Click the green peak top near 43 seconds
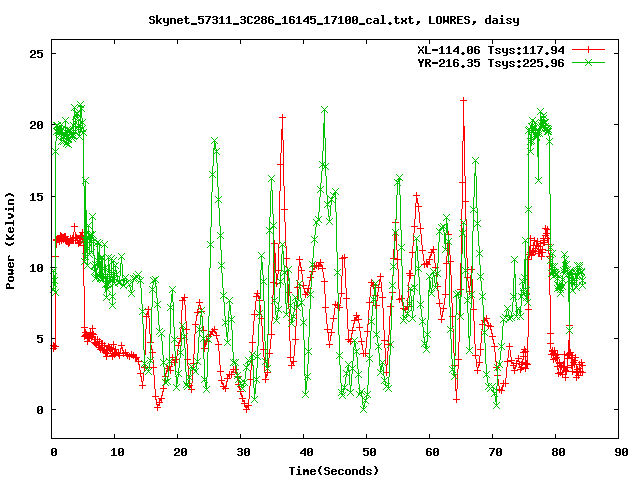 pyautogui.click(x=324, y=110)
